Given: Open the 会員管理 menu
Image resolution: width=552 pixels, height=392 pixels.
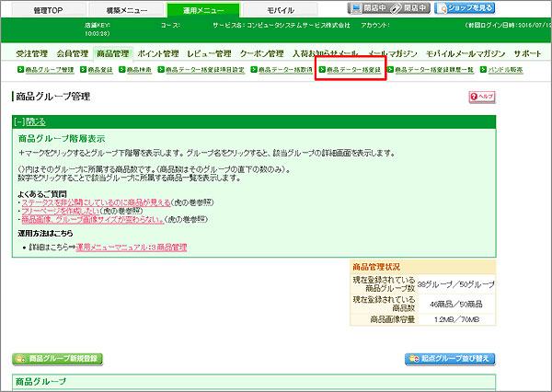Looking at the screenshot, I should click(72, 54).
